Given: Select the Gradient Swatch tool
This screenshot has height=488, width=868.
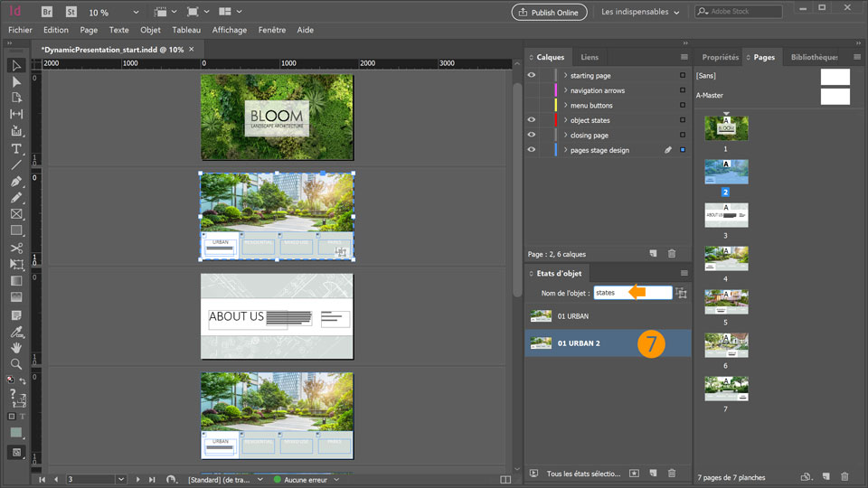Looking at the screenshot, I should coord(16,280).
